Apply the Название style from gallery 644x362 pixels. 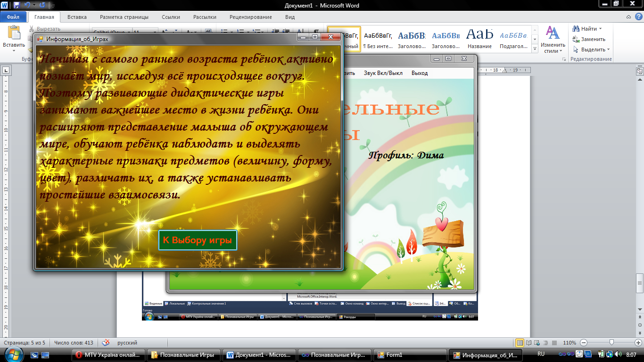click(x=479, y=39)
